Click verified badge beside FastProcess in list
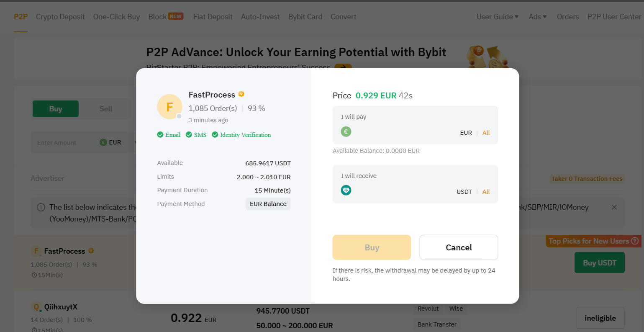The width and height of the screenshot is (644, 332). [x=91, y=251]
